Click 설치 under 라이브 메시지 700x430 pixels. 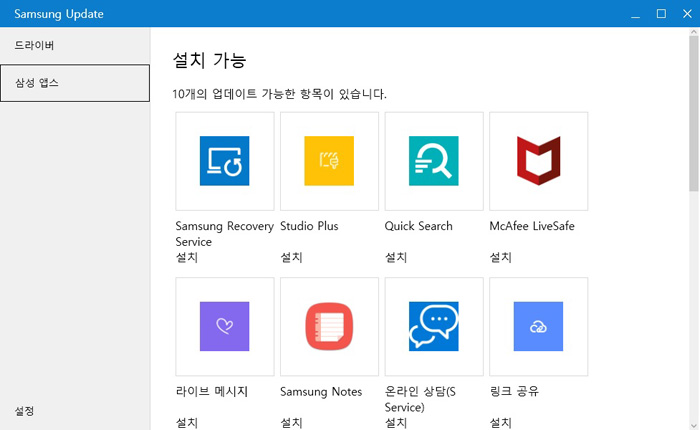pos(187,422)
